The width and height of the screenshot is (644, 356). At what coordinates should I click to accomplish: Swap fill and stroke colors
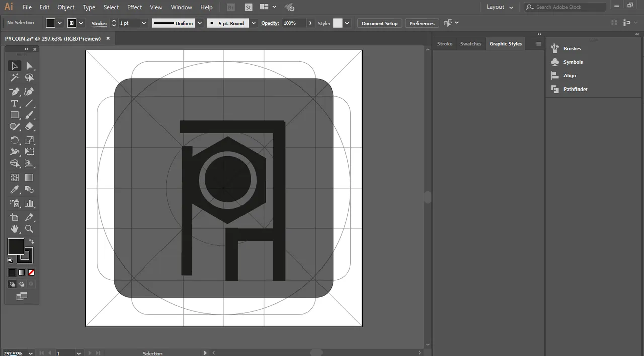31,242
